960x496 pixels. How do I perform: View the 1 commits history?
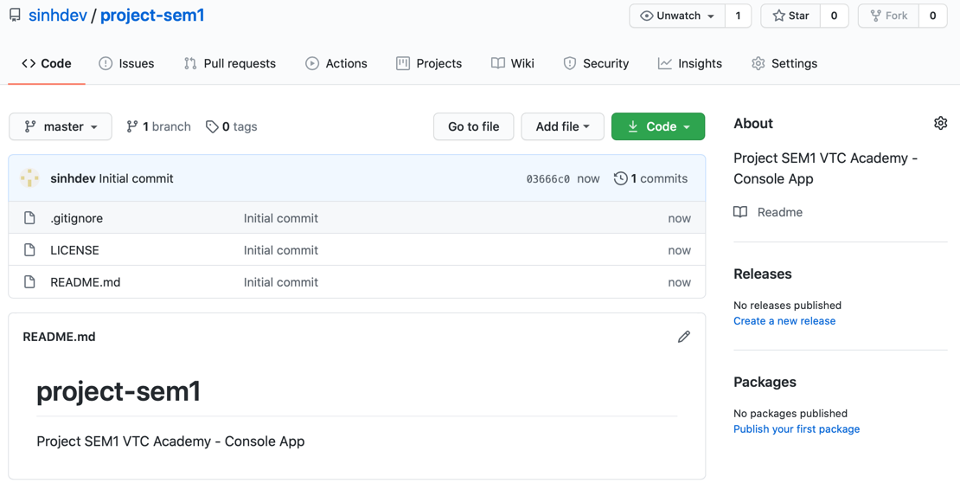[651, 179]
